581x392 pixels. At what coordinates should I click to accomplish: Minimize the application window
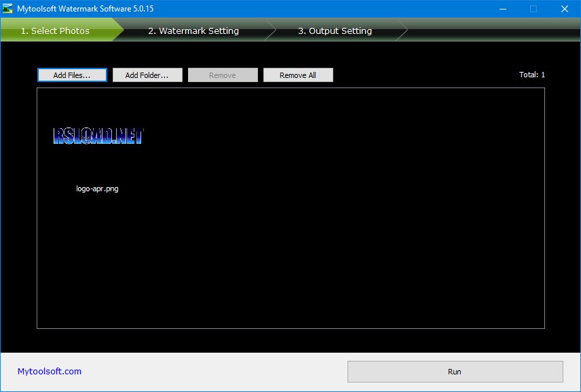coord(502,9)
